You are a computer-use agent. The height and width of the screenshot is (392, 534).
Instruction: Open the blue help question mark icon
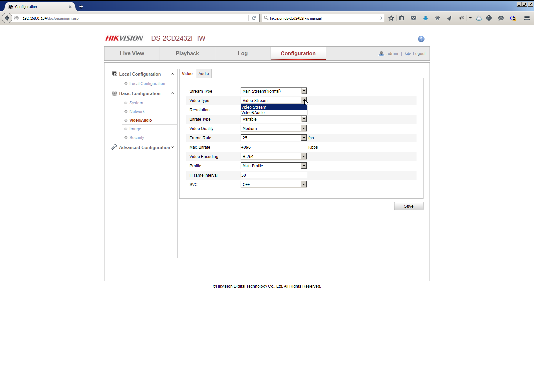[421, 39]
